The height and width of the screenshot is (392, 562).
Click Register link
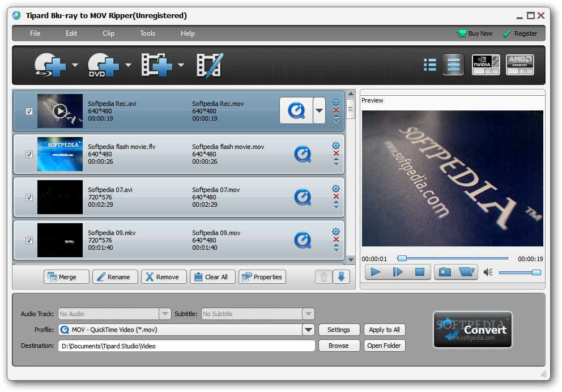[520, 33]
